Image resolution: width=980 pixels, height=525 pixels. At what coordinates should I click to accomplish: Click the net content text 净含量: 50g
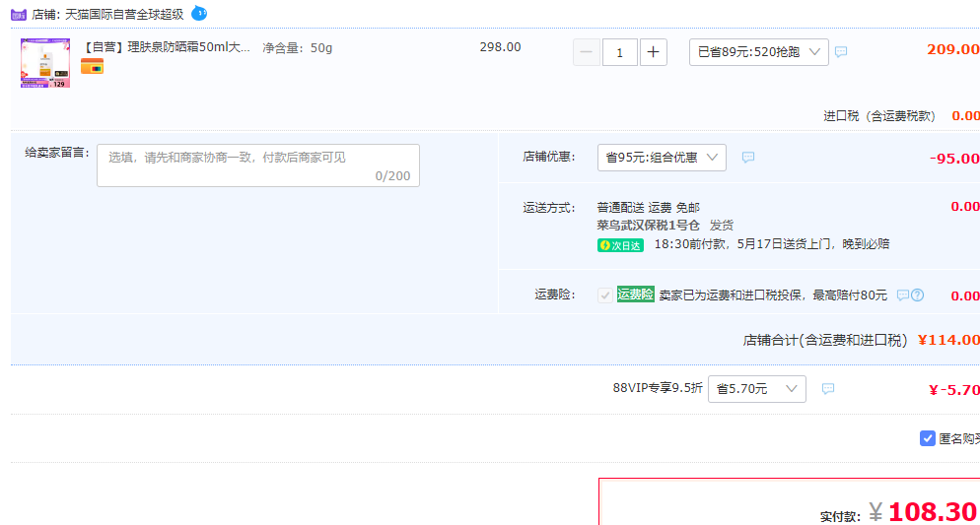tap(298, 48)
